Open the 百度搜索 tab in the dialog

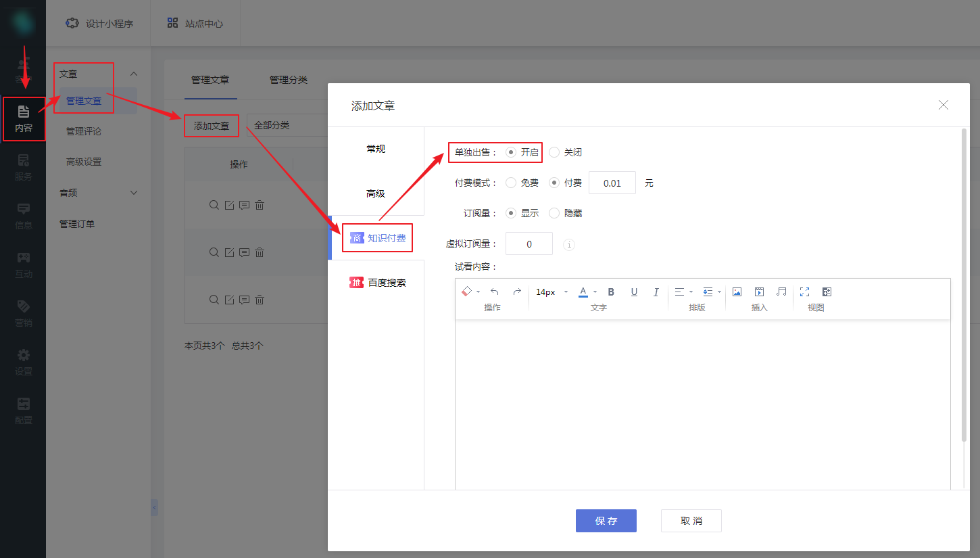(377, 283)
